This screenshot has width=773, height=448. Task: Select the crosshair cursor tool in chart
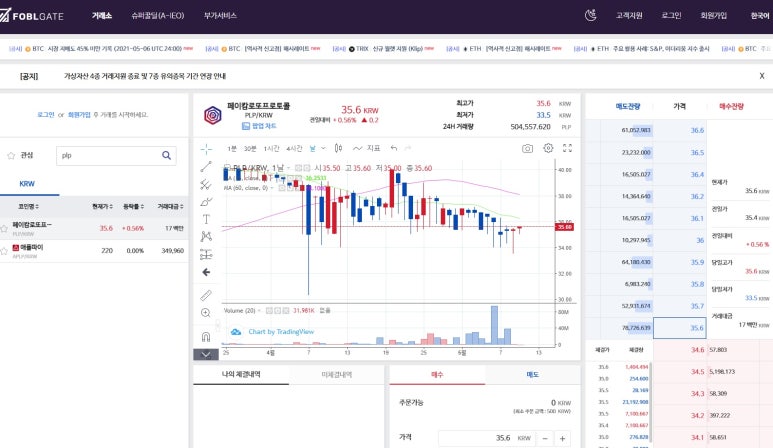click(x=206, y=149)
